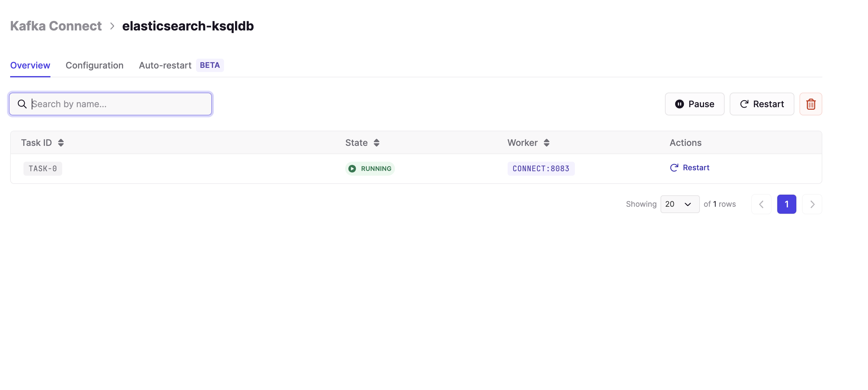This screenshot has height=390, width=868.
Task: Click the RUNNING state badge
Action: [x=370, y=168]
